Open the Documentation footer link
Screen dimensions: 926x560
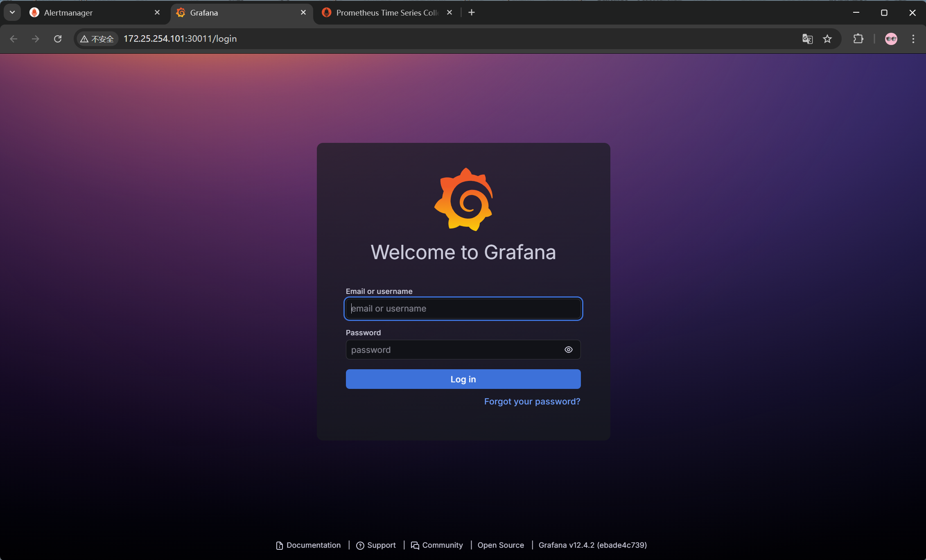[308, 545]
